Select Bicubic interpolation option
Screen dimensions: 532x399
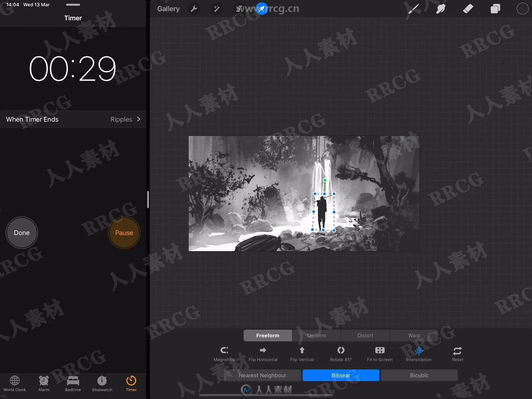click(419, 375)
